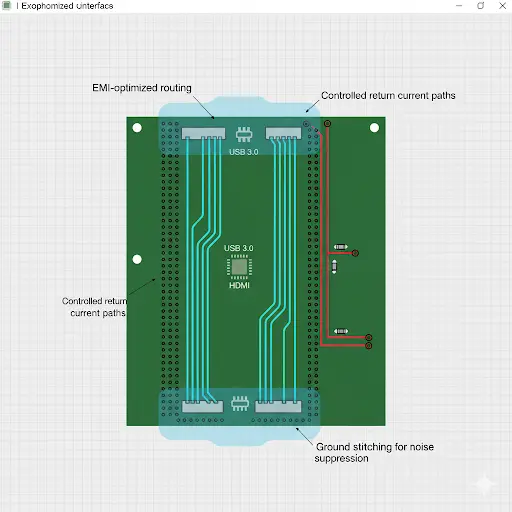
Task: Click the top-left connector header
Action: click(x=203, y=134)
